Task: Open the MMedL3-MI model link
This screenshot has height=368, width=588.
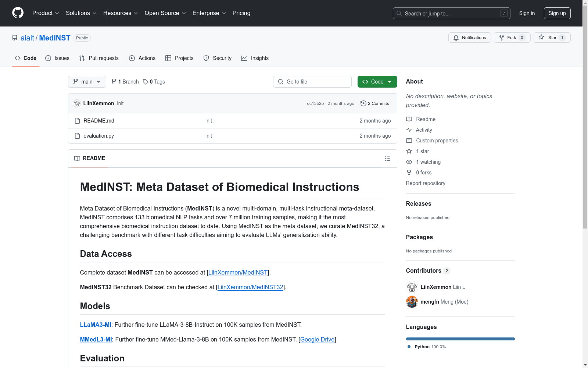Action: 96,339
